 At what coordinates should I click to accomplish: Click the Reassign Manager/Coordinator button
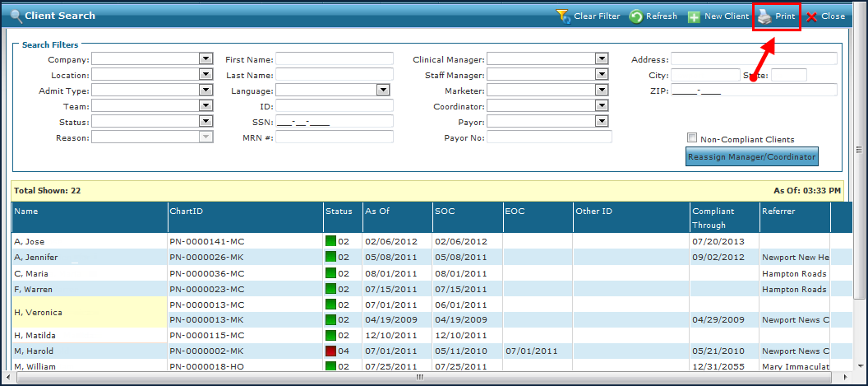click(x=751, y=156)
